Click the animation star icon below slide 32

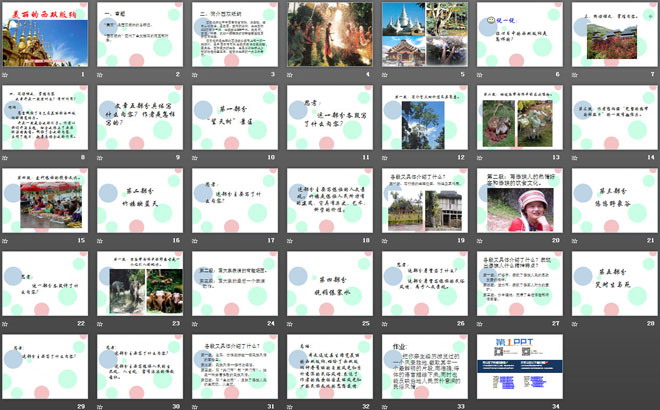point(290,407)
